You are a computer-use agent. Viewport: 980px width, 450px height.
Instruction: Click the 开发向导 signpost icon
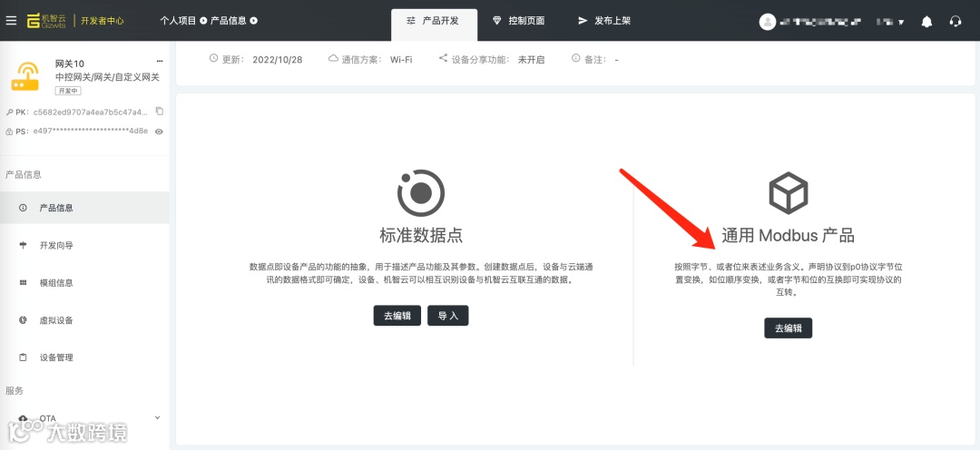point(23,245)
